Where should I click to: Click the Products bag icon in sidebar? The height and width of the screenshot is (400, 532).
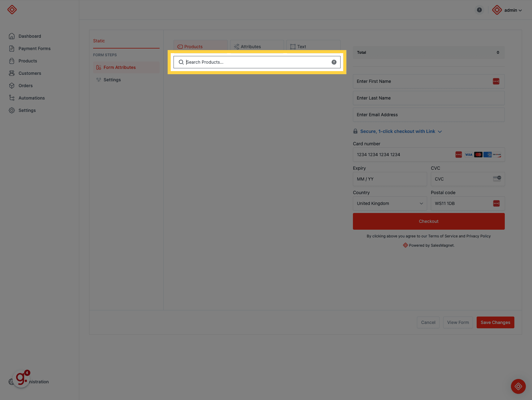tap(12, 61)
